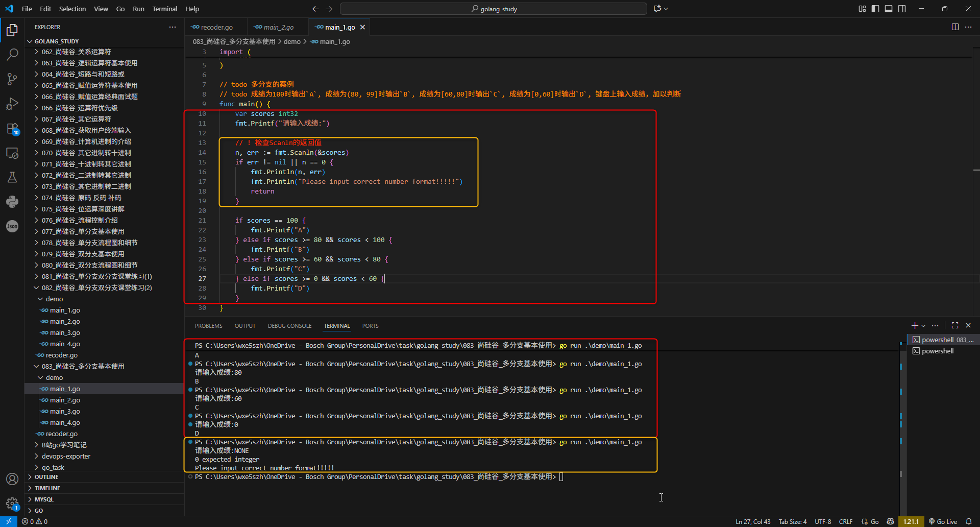Open the Copilot chat icon in title bar

[657, 9]
